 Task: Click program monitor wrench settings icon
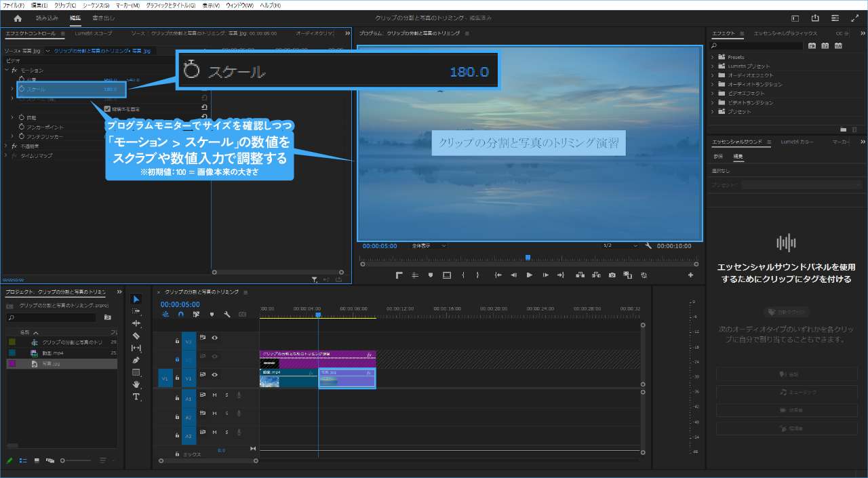[648, 246]
